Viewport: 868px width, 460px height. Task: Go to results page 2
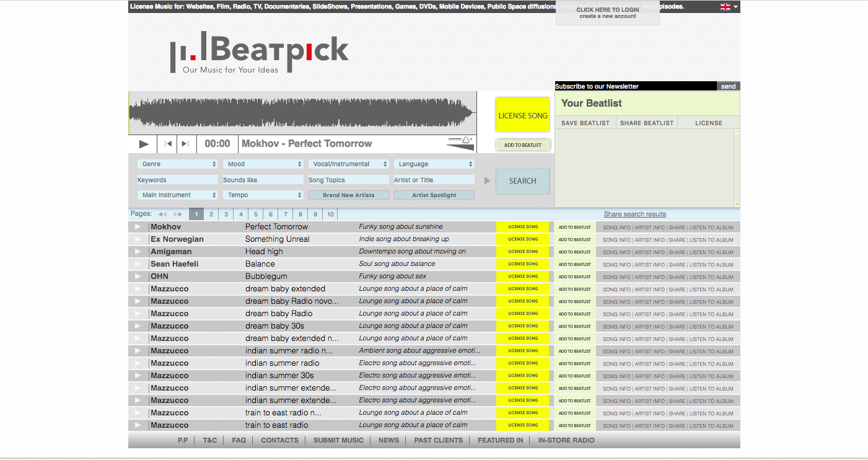(x=211, y=215)
